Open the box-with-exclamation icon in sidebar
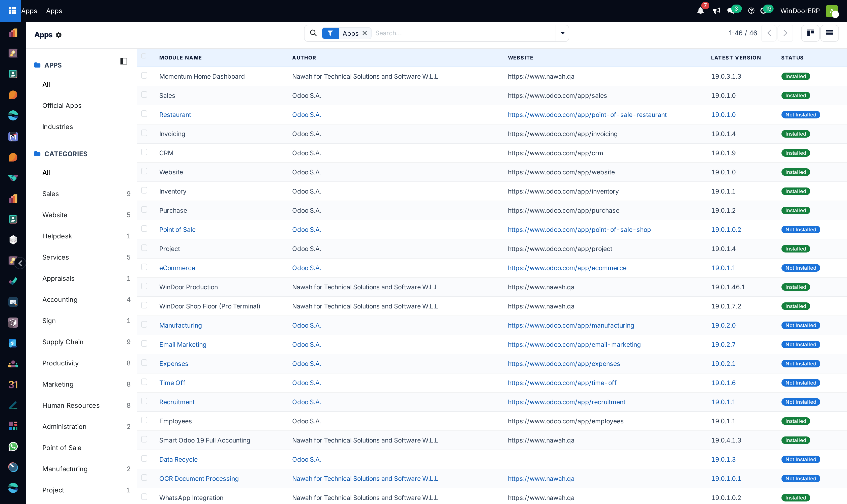Viewport: 847px width, 504px height. (13, 323)
